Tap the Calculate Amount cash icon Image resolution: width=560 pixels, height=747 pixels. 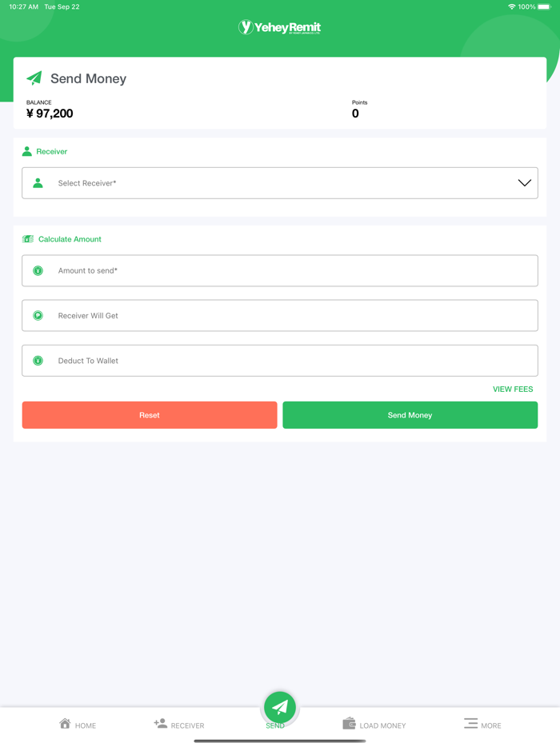coord(28,239)
